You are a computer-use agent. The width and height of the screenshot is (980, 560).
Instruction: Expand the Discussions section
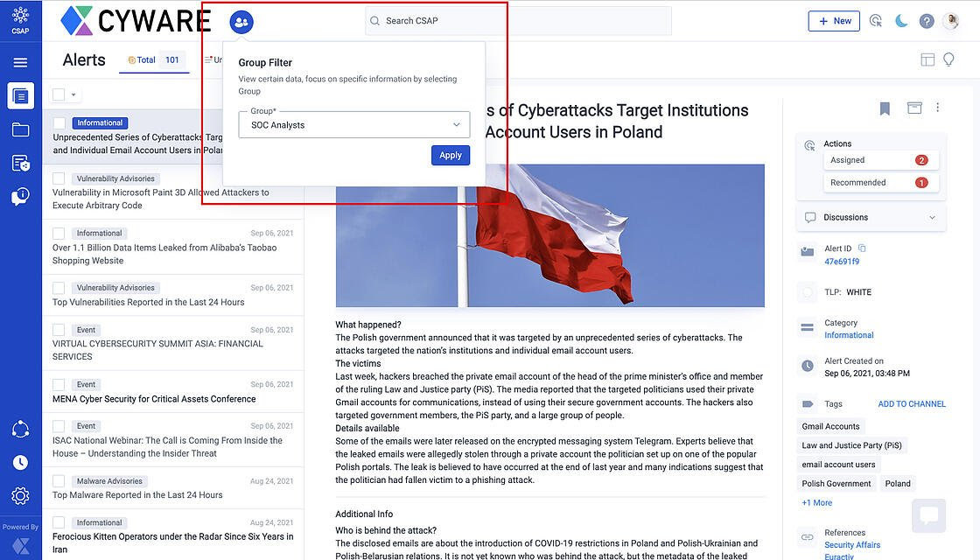click(932, 217)
